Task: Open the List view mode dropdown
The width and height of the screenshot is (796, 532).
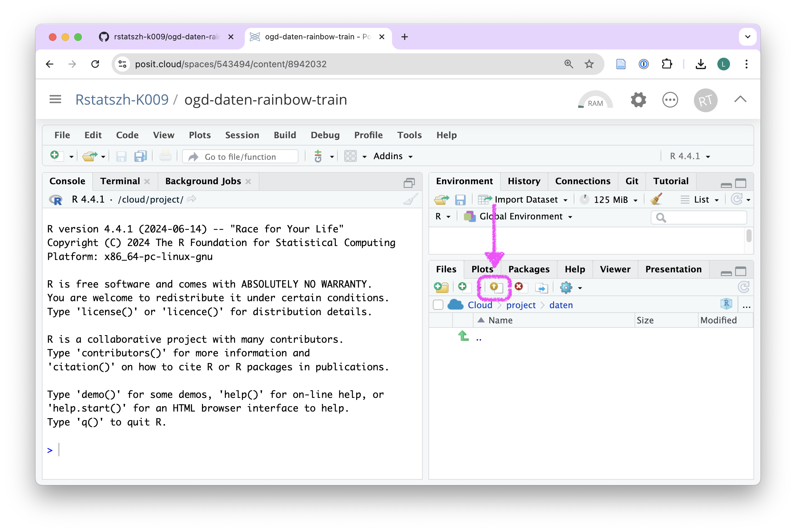Action: (700, 199)
